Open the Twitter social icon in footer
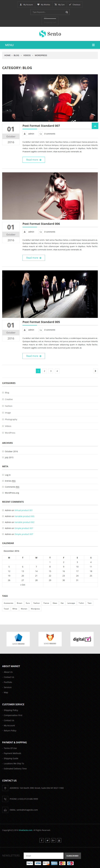This screenshot has height=868, width=100. pos(47,840)
